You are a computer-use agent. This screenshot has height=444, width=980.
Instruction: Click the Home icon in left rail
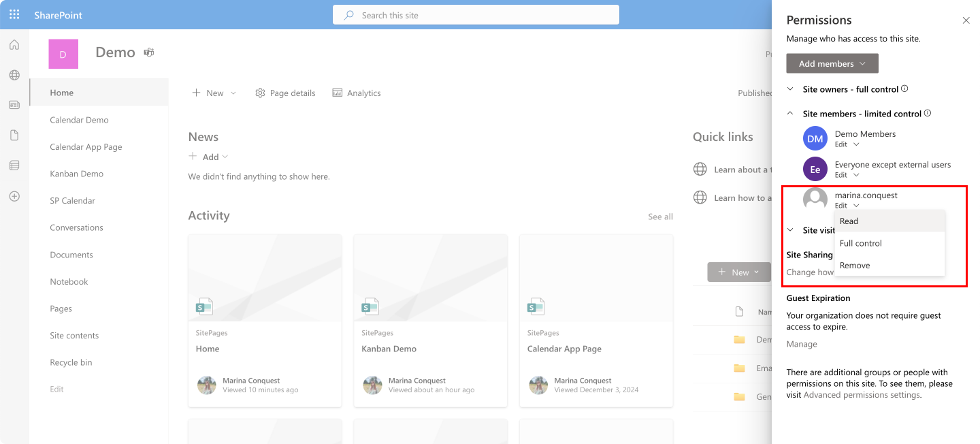tap(14, 45)
